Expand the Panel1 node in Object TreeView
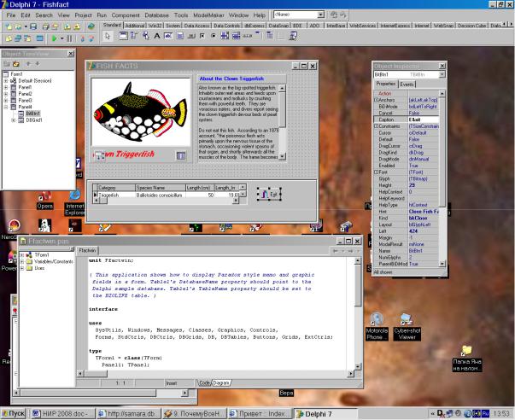The image size is (515, 420). 6,87
